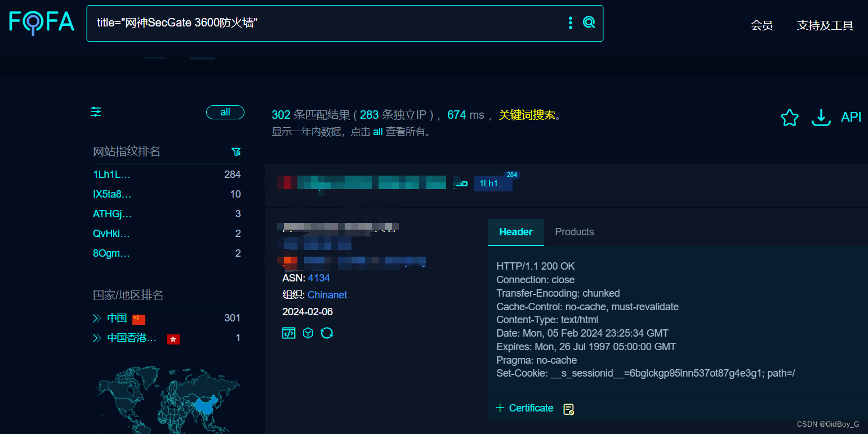This screenshot has height=434, width=868.
Task: Click ASN 4134 link
Action: (319, 278)
